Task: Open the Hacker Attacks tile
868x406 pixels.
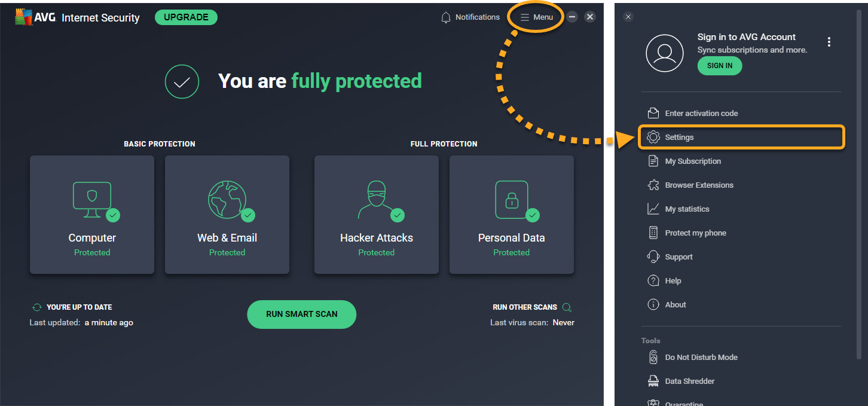Action: tap(377, 214)
